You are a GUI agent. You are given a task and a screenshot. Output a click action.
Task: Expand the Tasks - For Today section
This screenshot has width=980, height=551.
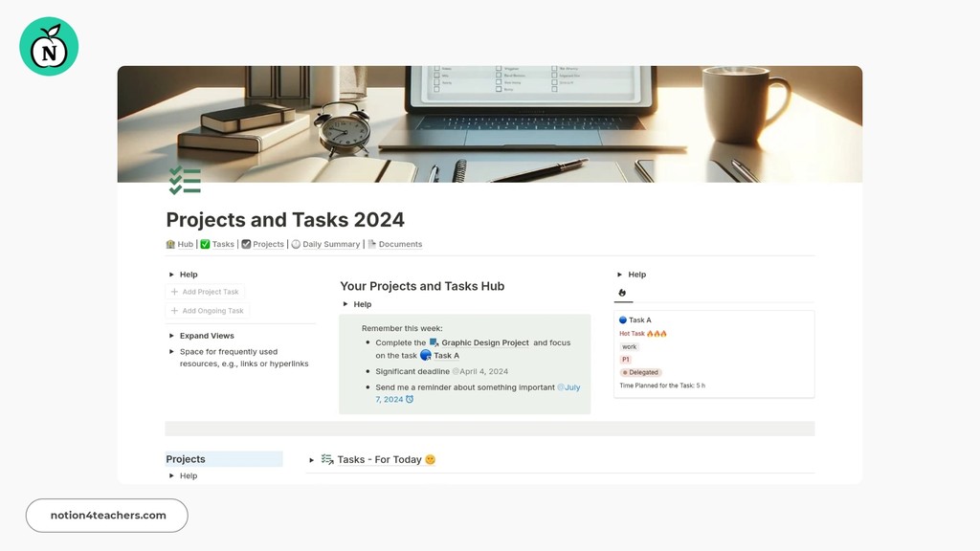click(x=312, y=459)
